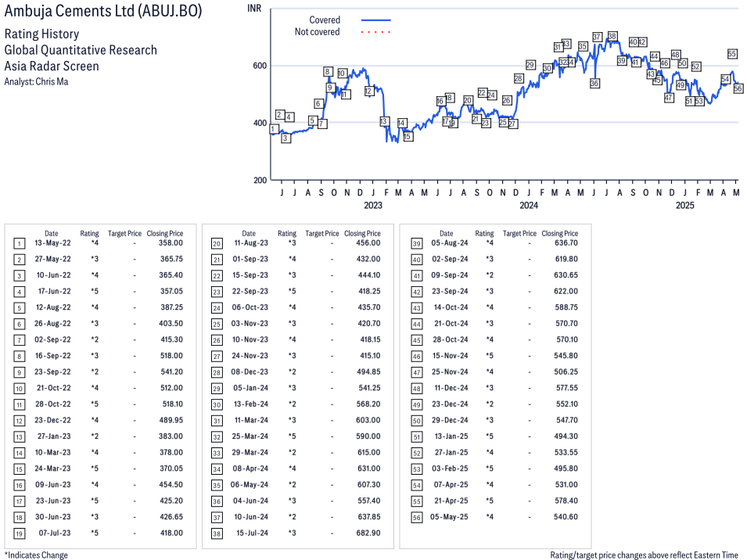This screenshot has height=560, width=747.
Task: Click Analyst: Chris Ma text
Action: tap(36, 81)
